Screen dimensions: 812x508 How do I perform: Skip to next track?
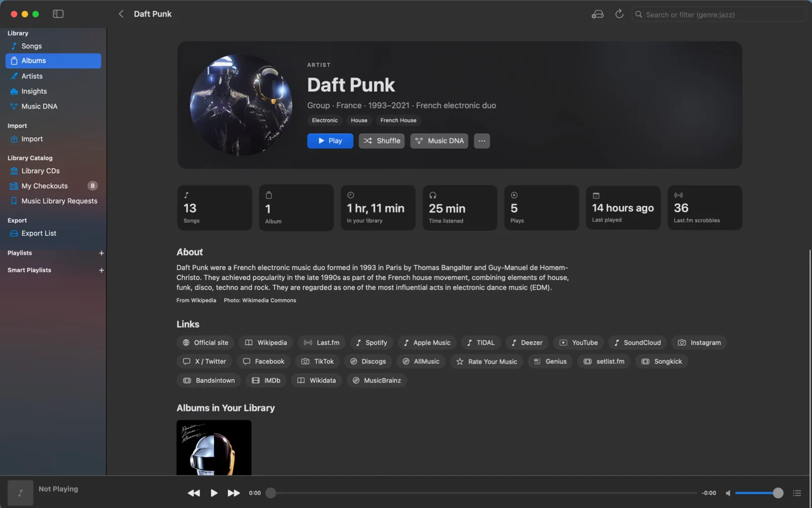(233, 493)
